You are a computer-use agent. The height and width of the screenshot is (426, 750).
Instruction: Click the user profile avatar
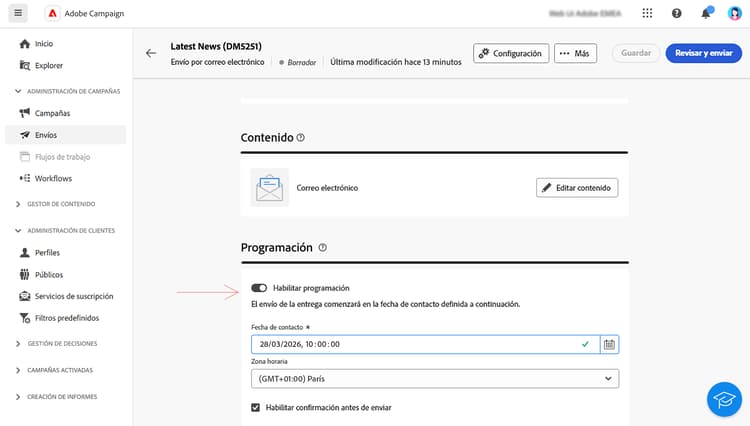coord(734,13)
